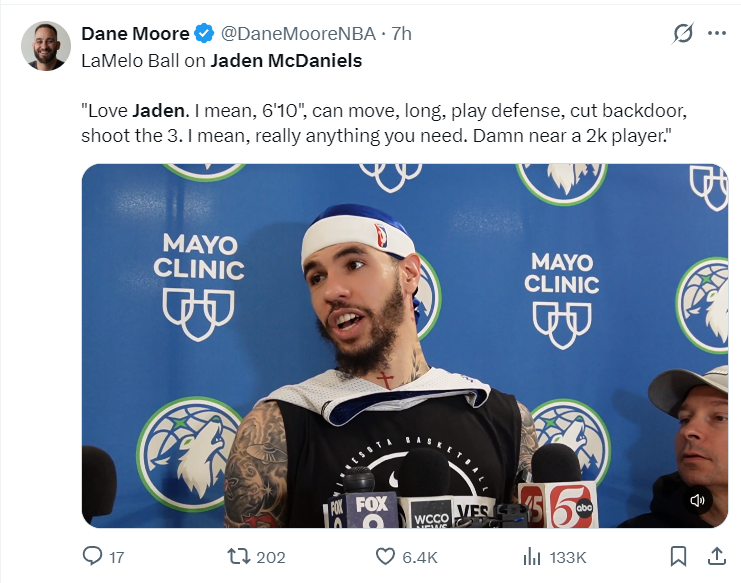Unmute the video with speaker icon
Viewport: 741px width, 583px height.
[x=698, y=500]
